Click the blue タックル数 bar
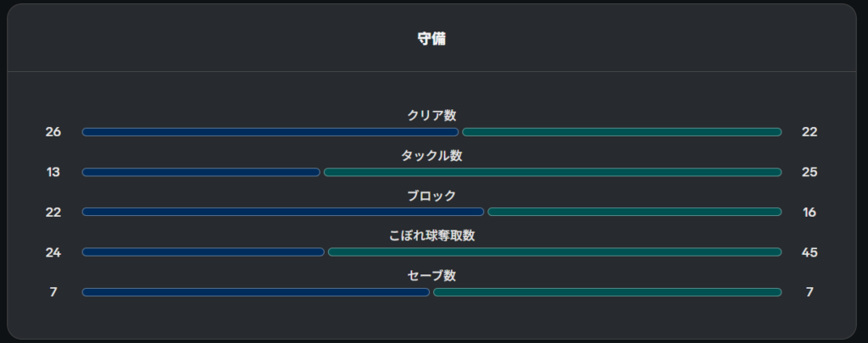868x343 pixels. [201, 172]
